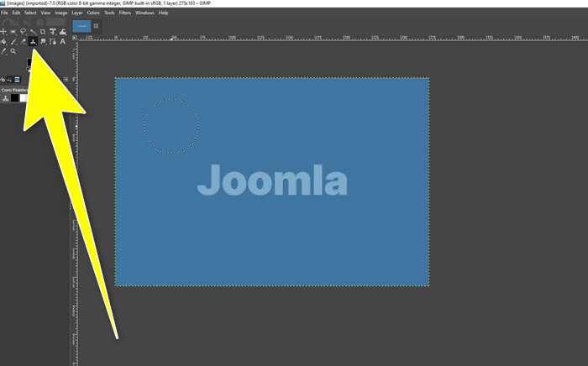Open the Layer menu
This screenshot has height=366, width=588.
(x=77, y=13)
